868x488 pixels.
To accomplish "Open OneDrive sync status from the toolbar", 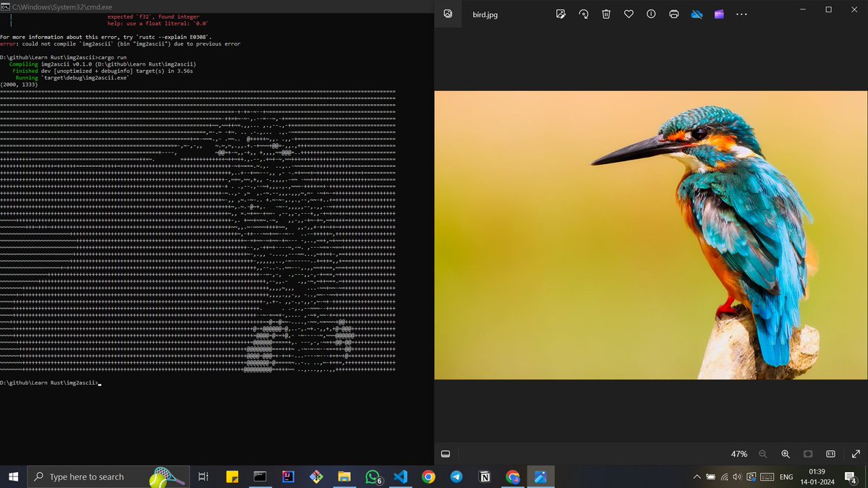I will pos(697,14).
